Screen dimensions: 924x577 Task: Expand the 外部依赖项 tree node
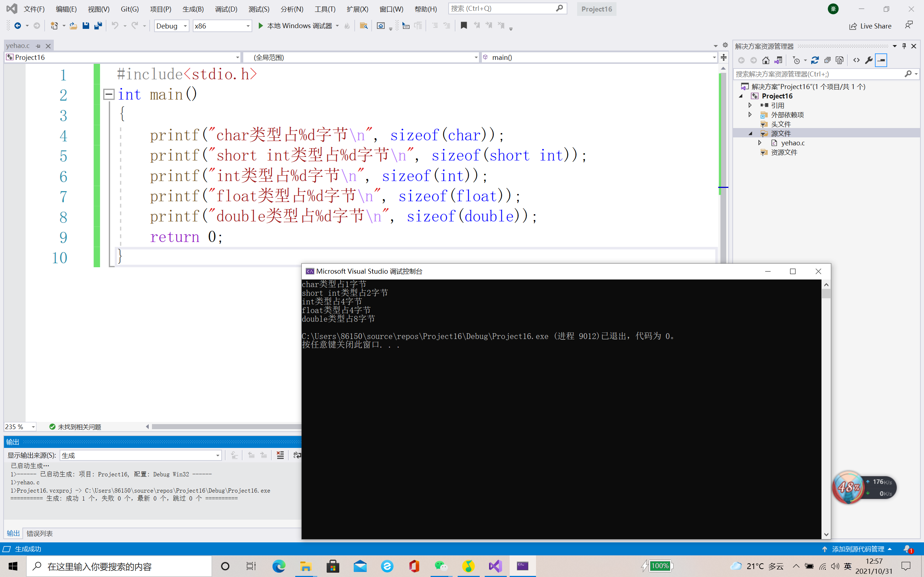750,114
